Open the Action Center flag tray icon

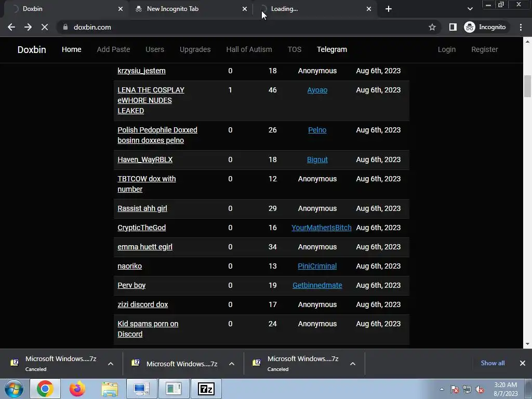[454, 389]
